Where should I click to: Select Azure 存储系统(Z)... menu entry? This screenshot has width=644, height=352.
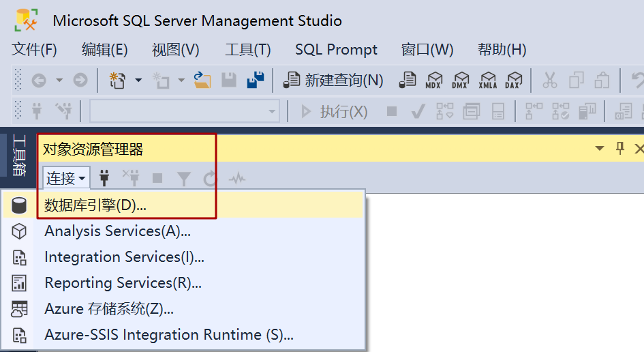tap(109, 309)
